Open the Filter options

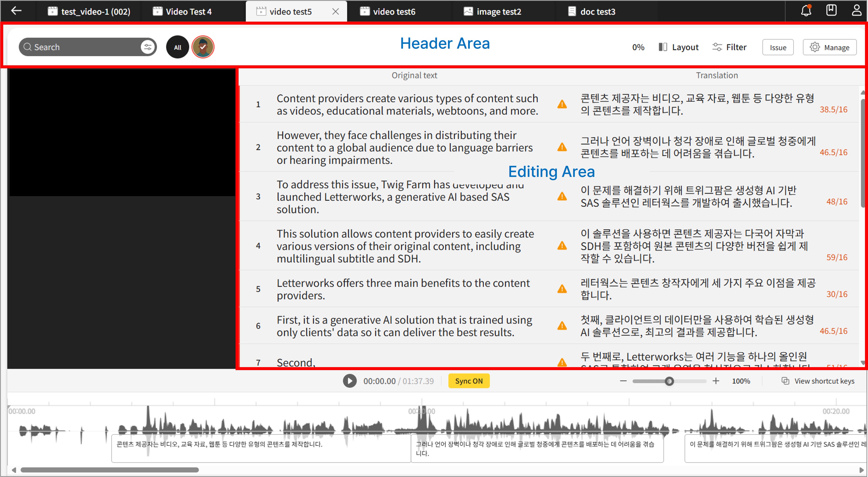click(x=729, y=47)
